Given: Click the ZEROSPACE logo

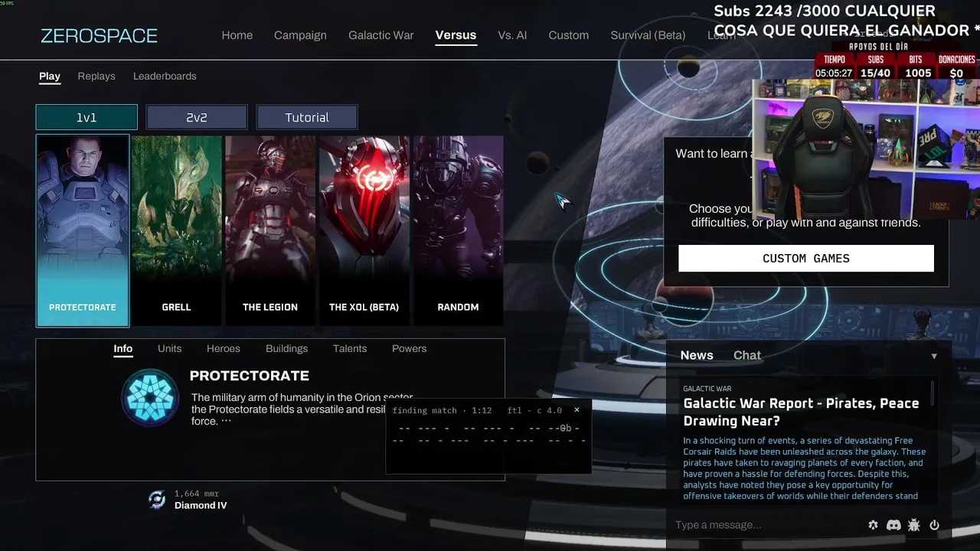Looking at the screenshot, I should [99, 35].
